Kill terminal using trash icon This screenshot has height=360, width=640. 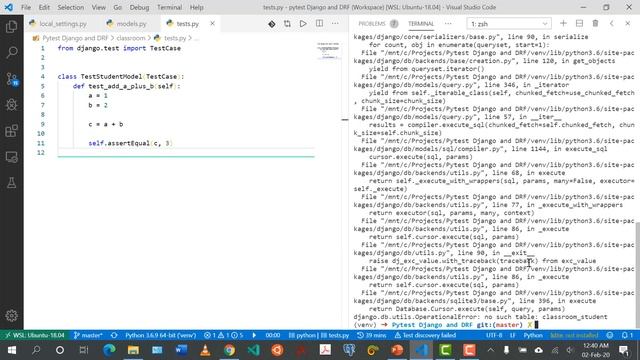pyautogui.click(x=595, y=24)
